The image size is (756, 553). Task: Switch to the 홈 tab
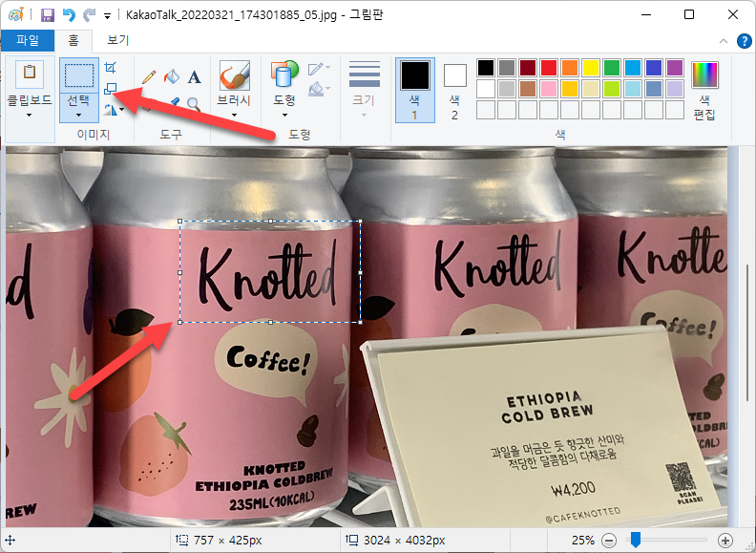pos(73,40)
